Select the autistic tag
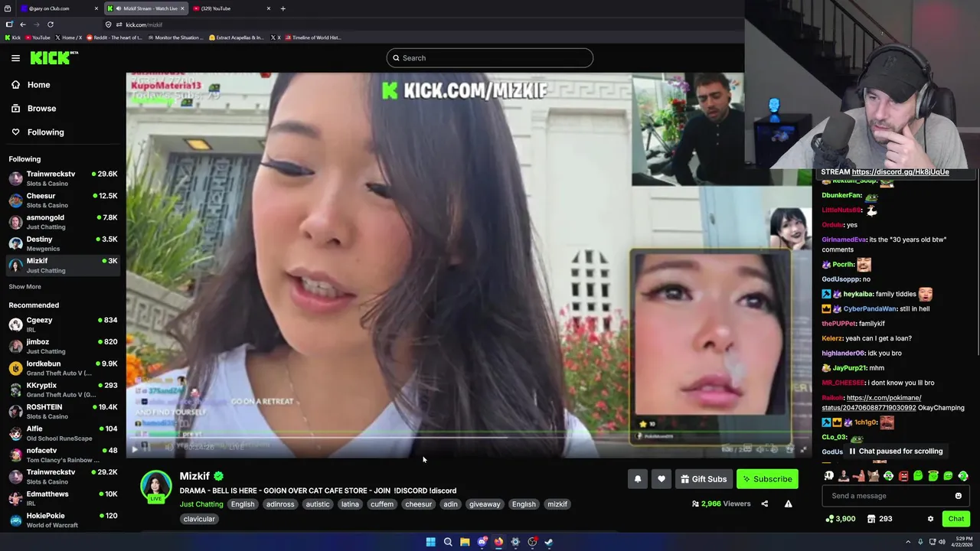980x551 pixels. pyautogui.click(x=318, y=504)
